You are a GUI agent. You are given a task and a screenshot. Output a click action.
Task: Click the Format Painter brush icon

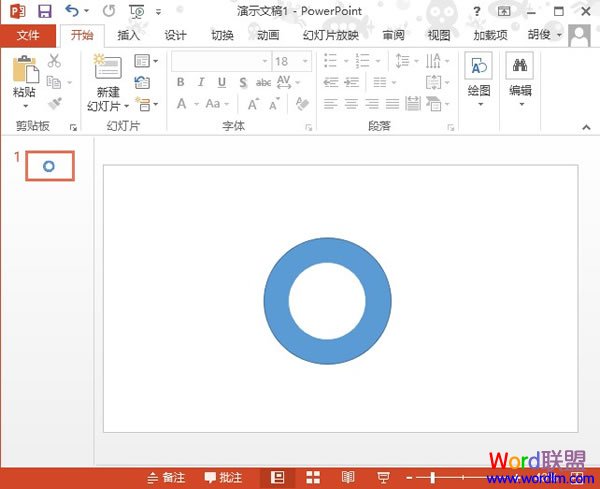[55, 104]
